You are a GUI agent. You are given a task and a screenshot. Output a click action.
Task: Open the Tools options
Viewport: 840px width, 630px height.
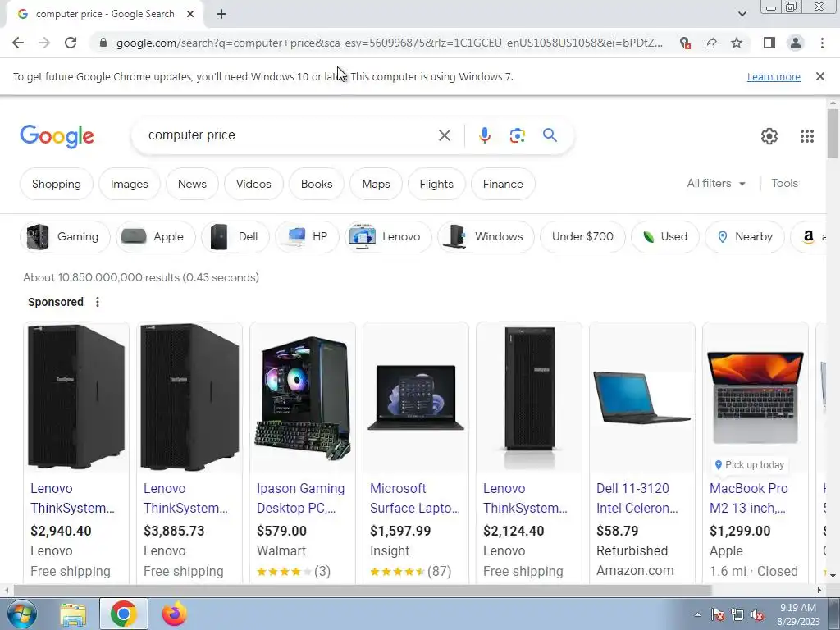click(785, 183)
